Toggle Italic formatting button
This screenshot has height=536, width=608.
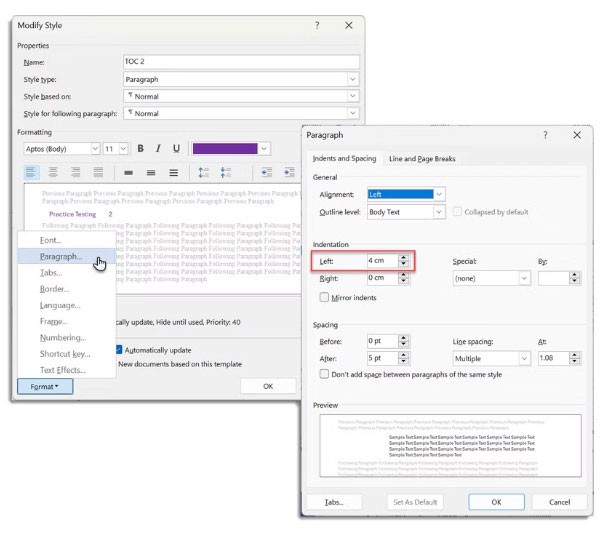click(x=158, y=148)
